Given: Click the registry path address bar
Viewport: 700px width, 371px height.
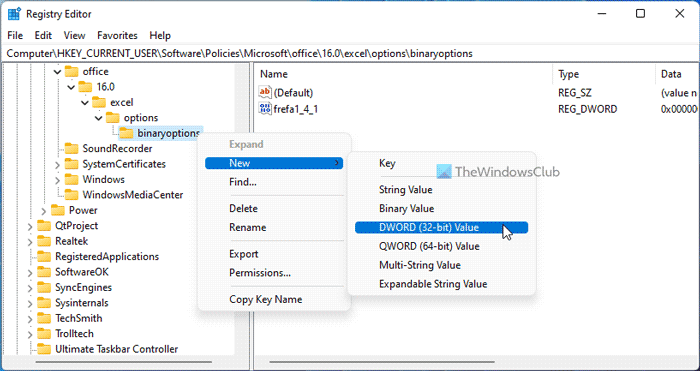Looking at the screenshot, I should click(350, 53).
